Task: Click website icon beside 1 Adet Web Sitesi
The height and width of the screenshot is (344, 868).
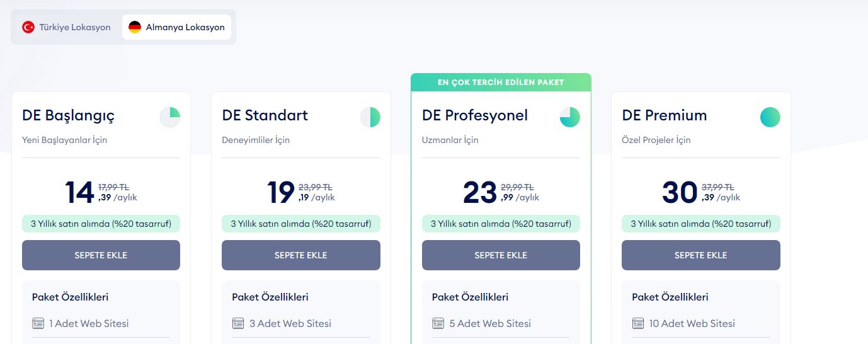Action: 38,324
